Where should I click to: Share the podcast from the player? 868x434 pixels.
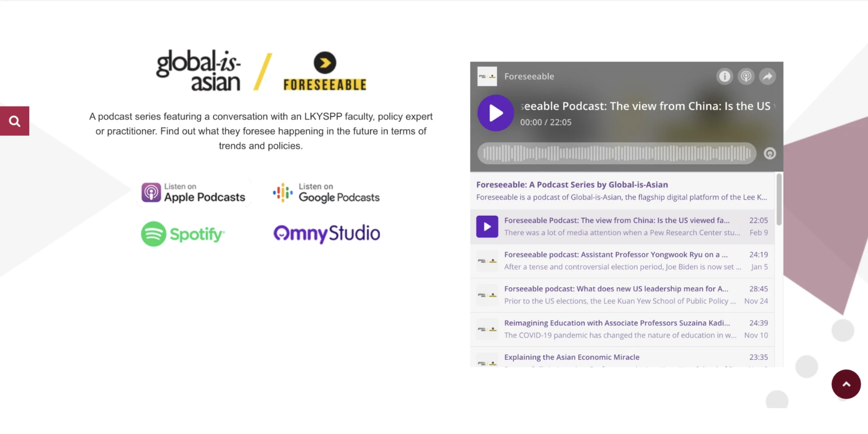[x=767, y=76]
